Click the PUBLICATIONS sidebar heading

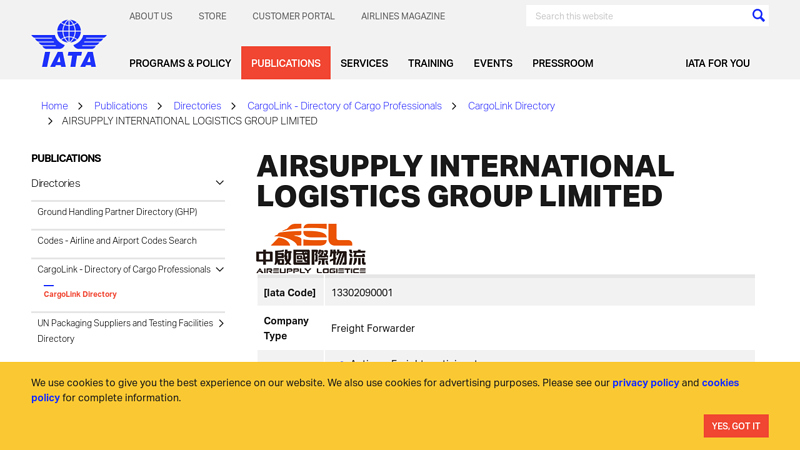click(x=66, y=158)
